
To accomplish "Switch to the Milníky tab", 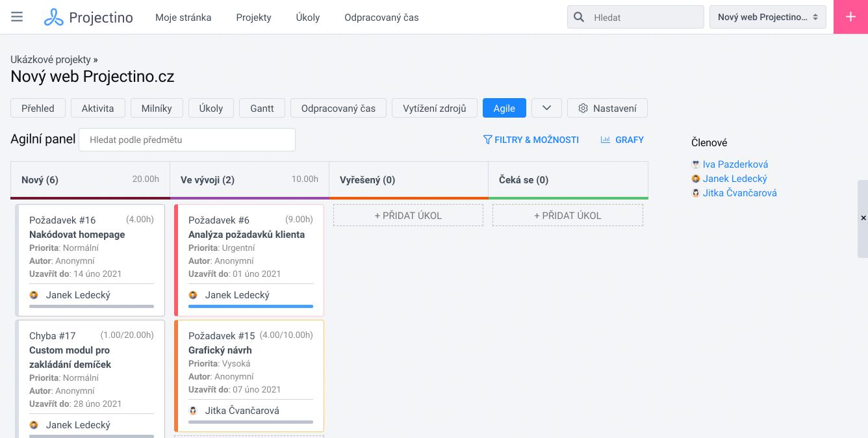I will pos(157,108).
